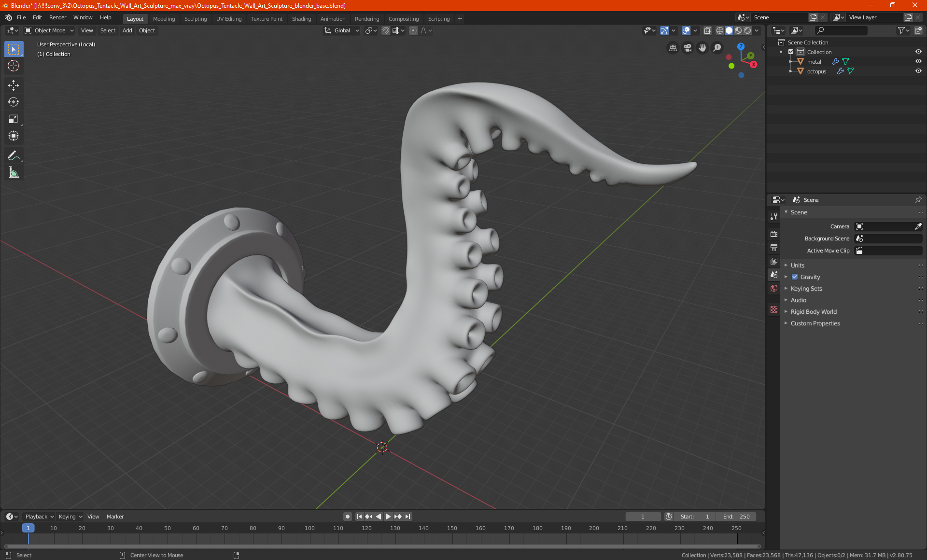Switch to the Modeling workspace tab
The image size is (927, 560).
[x=164, y=19]
